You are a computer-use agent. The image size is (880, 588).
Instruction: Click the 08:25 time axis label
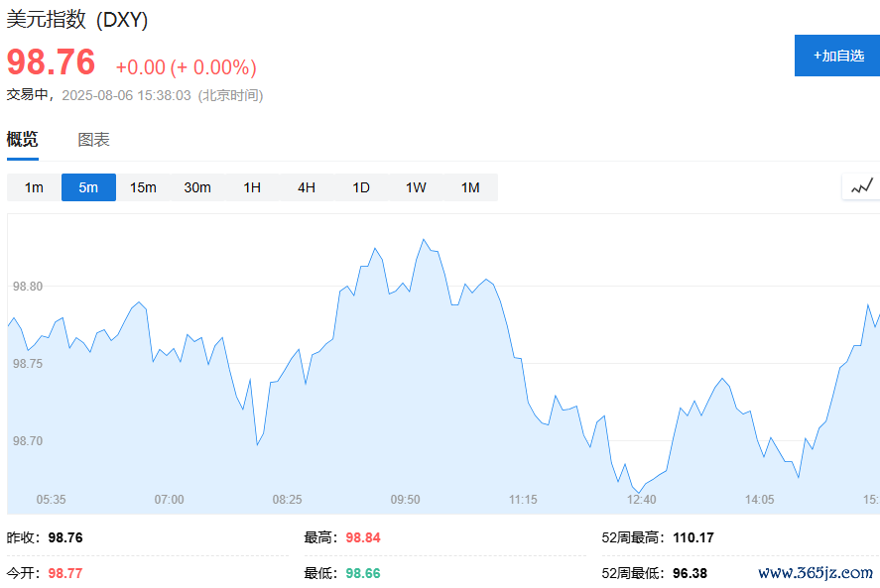288,500
